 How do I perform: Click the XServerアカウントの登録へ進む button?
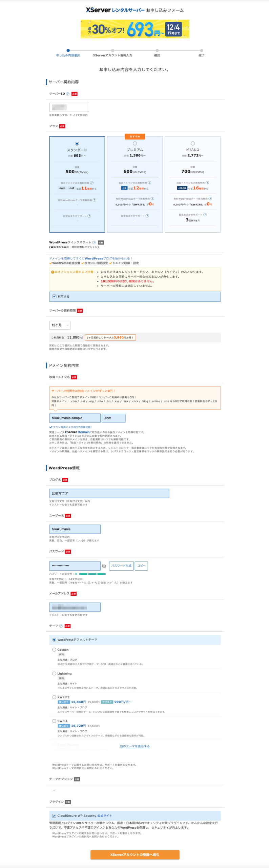pos(134,854)
